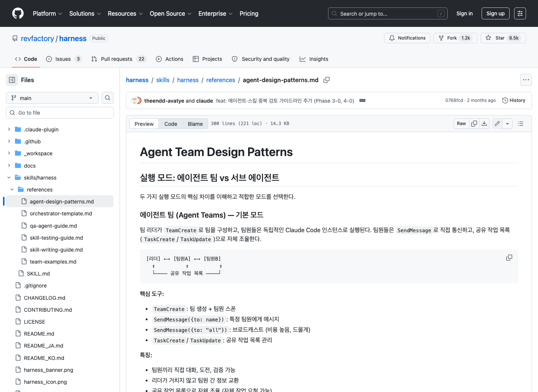This screenshot has height=392, width=538.
Task: Collapse the skills/harness folder
Action: click(x=9, y=177)
